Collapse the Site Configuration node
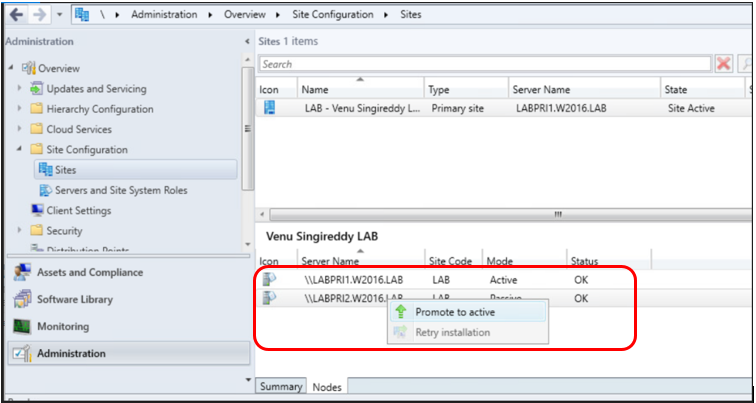The image size is (756, 403). (20, 149)
